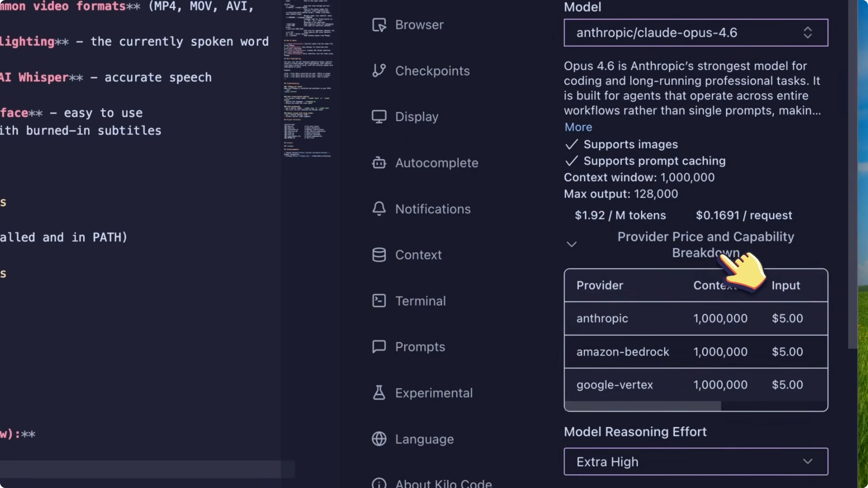Select the Display settings icon
868x488 pixels.
click(x=379, y=116)
